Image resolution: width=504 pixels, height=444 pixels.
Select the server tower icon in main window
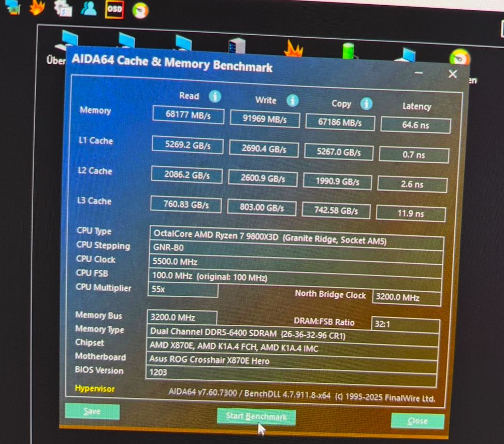click(237, 46)
